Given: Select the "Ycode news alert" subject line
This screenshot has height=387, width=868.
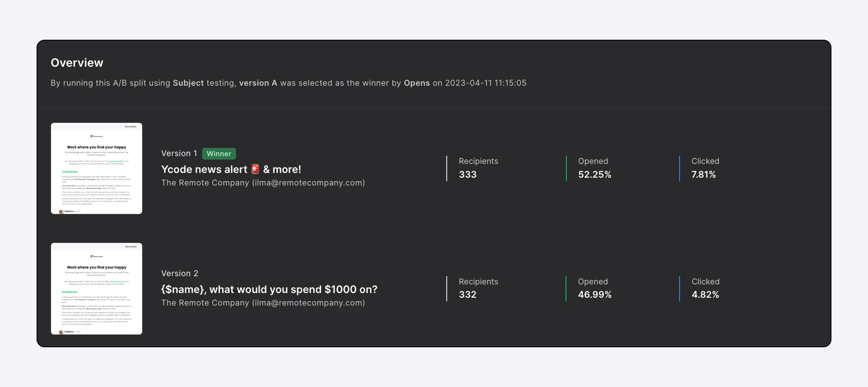Looking at the screenshot, I should click(204, 170).
